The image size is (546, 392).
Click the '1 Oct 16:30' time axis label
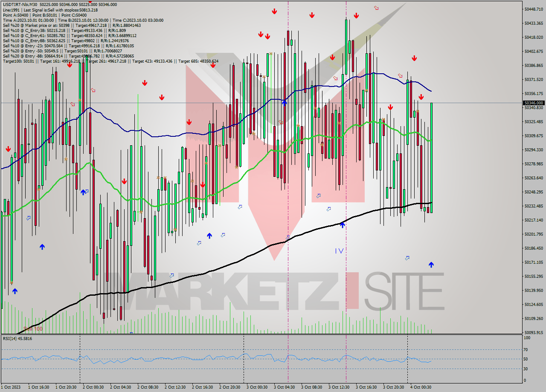(38, 387)
